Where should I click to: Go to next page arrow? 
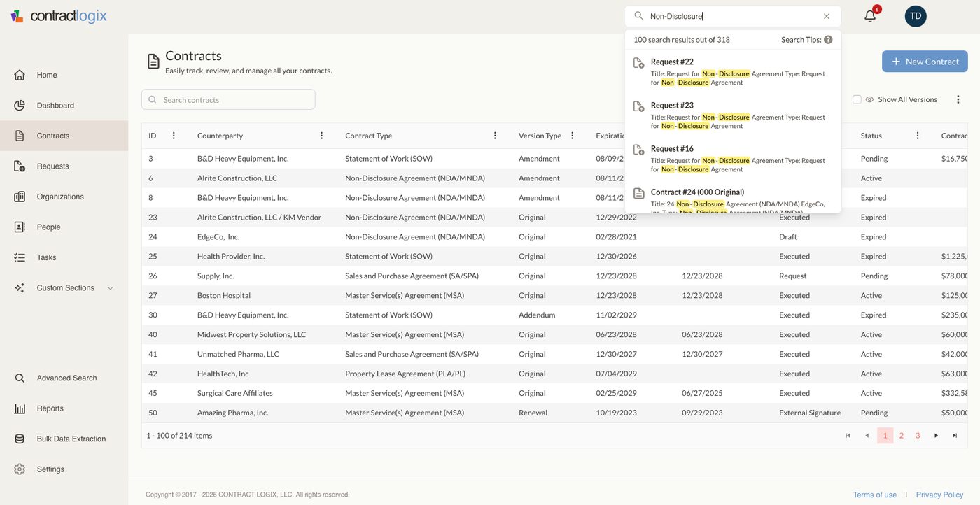coord(936,436)
